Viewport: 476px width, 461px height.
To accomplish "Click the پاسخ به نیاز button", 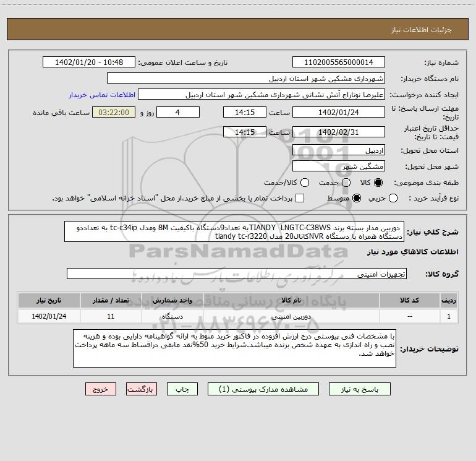I will click(x=360, y=389).
